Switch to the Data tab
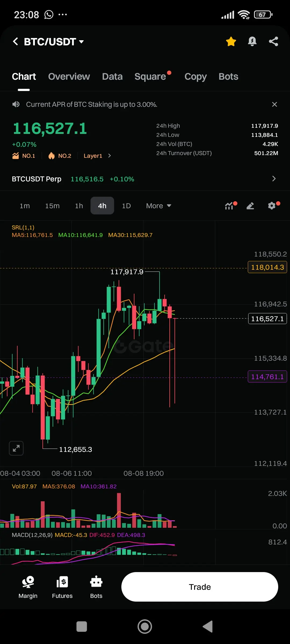This screenshot has height=644, width=290. (x=112, y=76)
